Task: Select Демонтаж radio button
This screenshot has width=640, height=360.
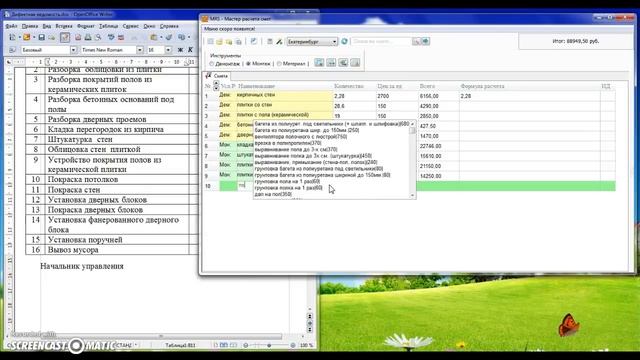Action: click(x=212, y=64)
